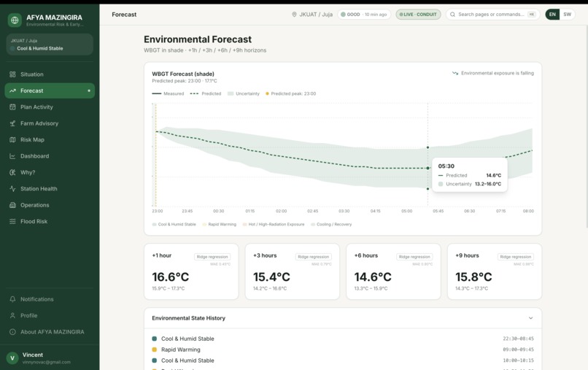Click the search magnifier icon
The image size is (588, 370).
(452, 15)
